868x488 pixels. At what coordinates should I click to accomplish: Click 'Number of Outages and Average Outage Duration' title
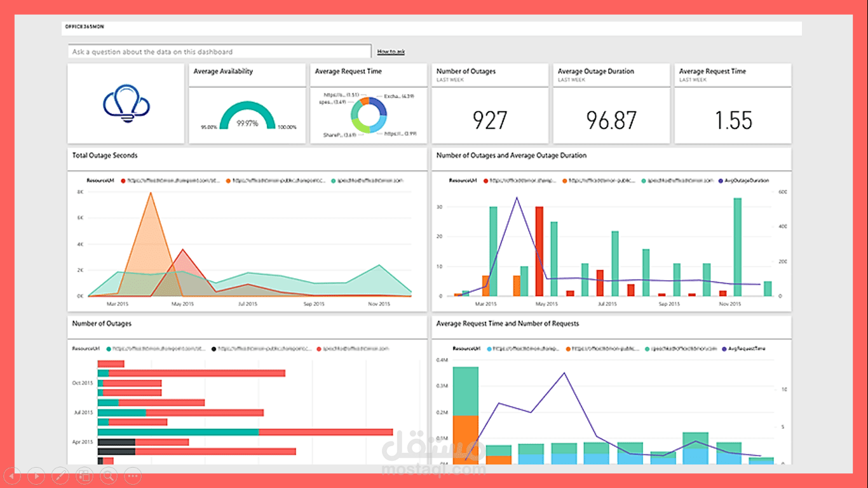point(512,156)
